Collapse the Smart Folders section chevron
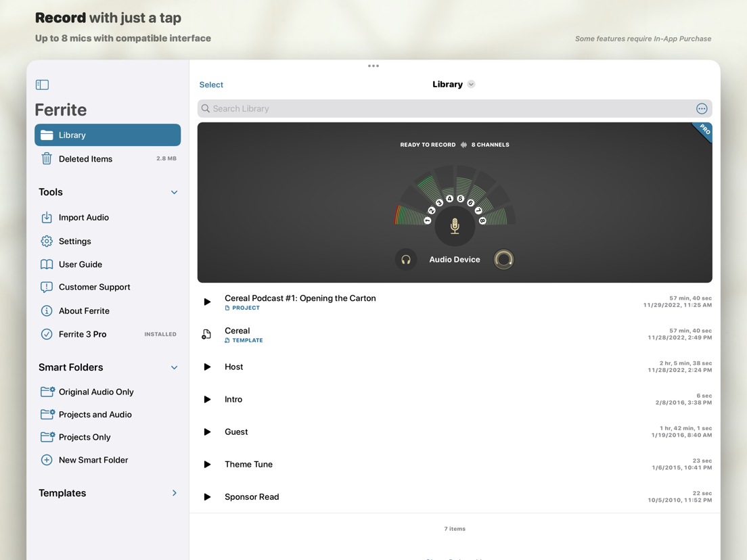Image resolution: width=747 pixels, height=560 pixels. tap(175, 368)
